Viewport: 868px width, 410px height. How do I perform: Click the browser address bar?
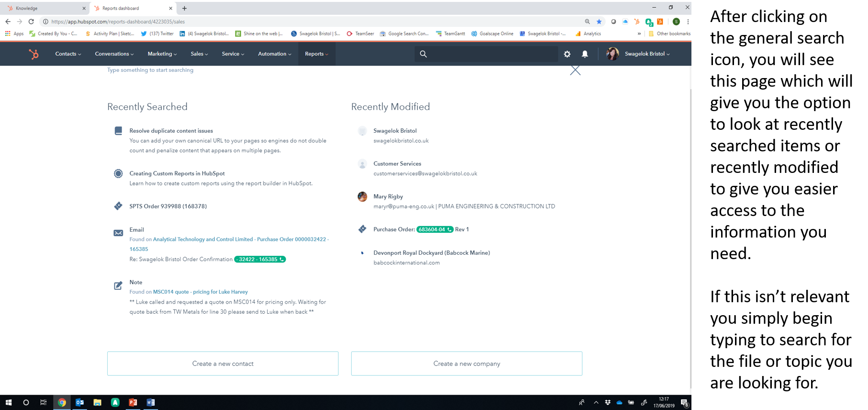(x=311, y=22)
